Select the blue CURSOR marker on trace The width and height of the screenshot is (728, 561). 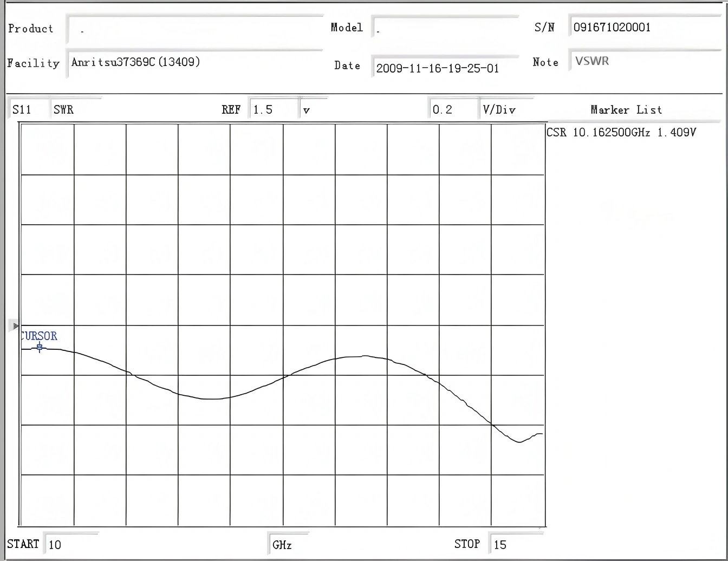coord(39,348)
